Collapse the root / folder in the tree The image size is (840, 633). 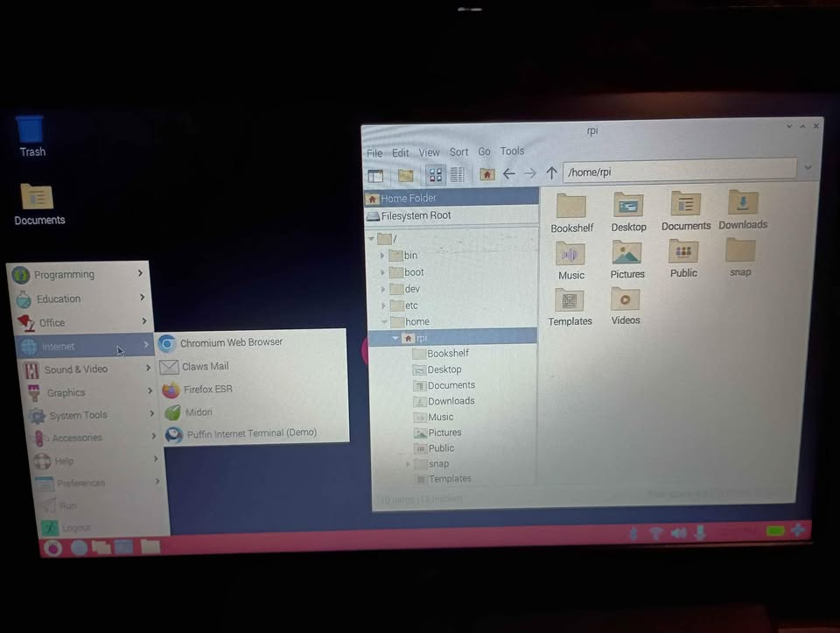(371, 238)
